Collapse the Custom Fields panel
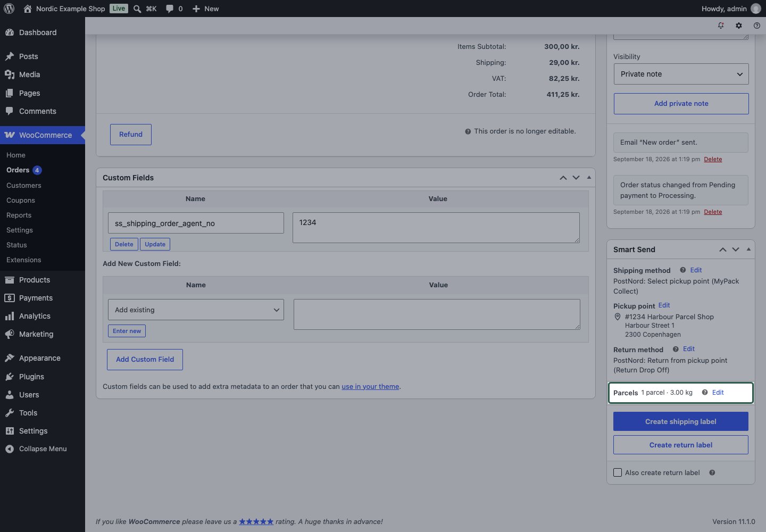 coord(589,178)
